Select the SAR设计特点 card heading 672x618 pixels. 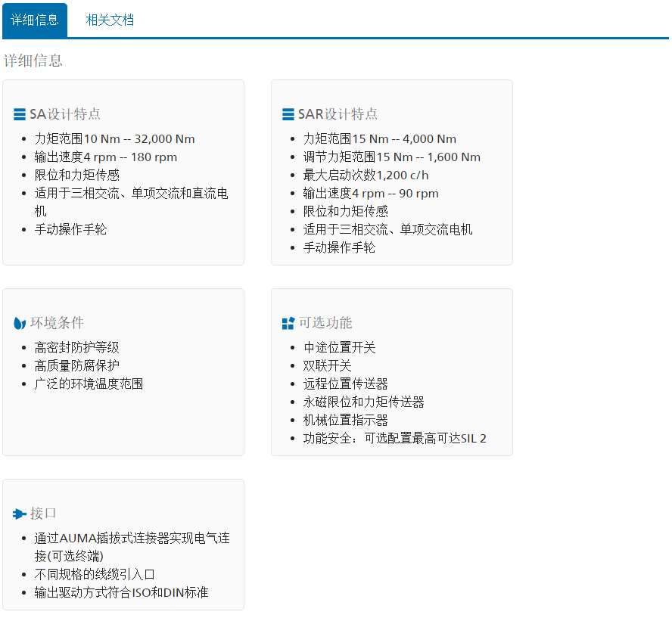(x=338, y=114)
